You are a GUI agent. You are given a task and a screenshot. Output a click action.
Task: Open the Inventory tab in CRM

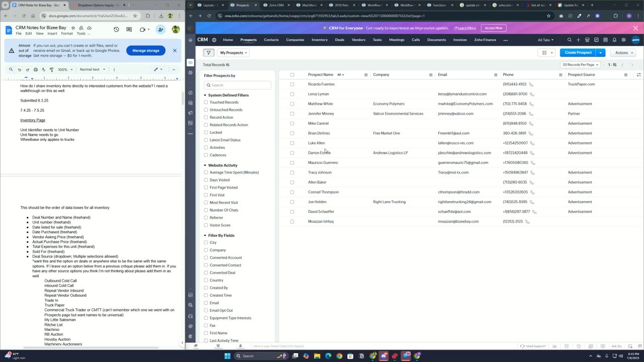(x=319, y=40)
